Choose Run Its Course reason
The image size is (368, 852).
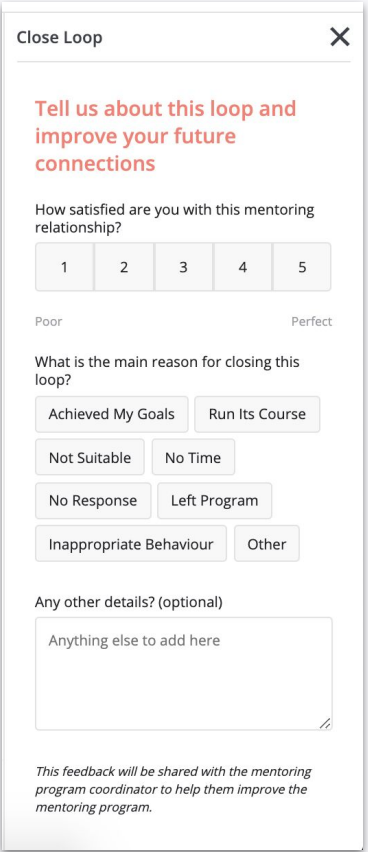(x=257, y=414)
